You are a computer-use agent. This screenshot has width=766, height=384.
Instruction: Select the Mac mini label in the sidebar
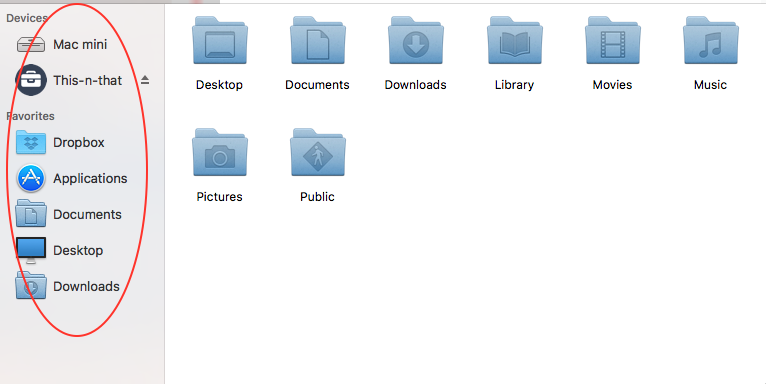(80, 44)
